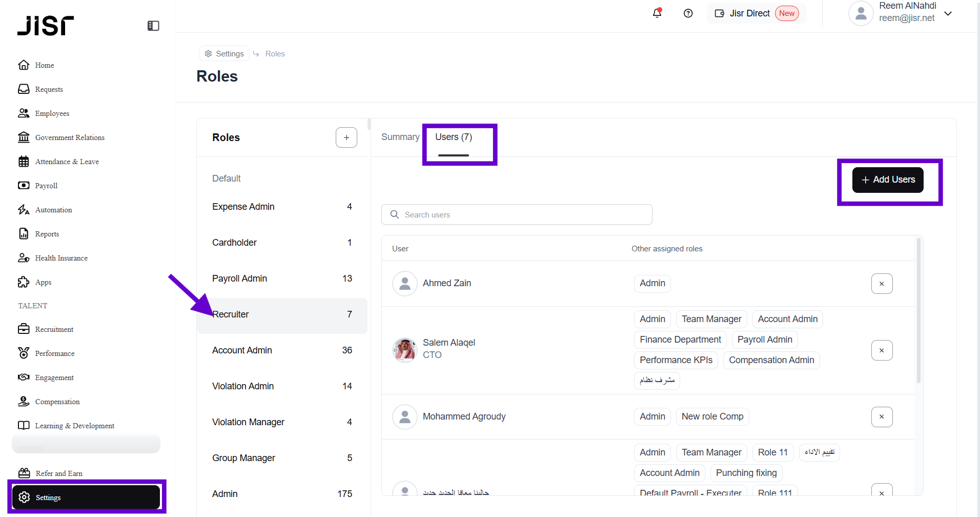Screen dimensions: 980x517
Task: Open Government Relations in sidebar
Action: pos(70,137)
